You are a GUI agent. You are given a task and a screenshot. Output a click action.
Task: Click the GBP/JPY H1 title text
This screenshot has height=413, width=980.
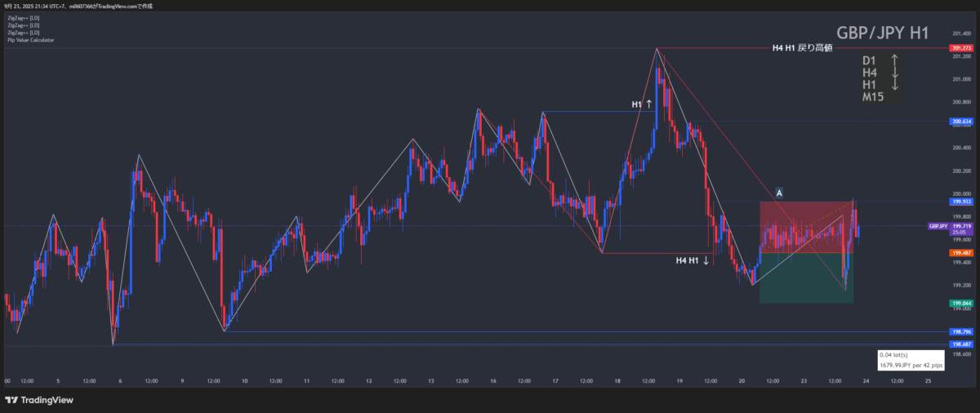pos(883,33)
